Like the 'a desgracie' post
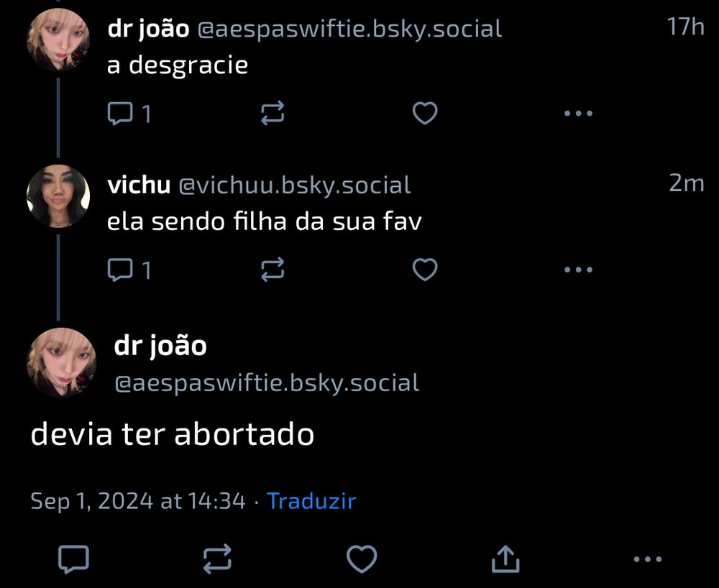This screenshot has width=719, height=588. 425,113
